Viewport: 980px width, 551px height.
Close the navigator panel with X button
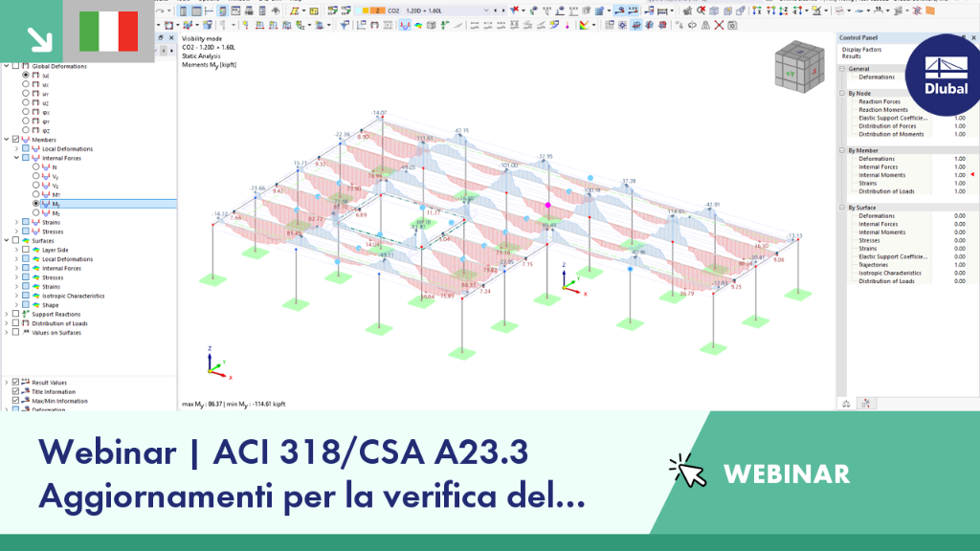coord(171,38)
